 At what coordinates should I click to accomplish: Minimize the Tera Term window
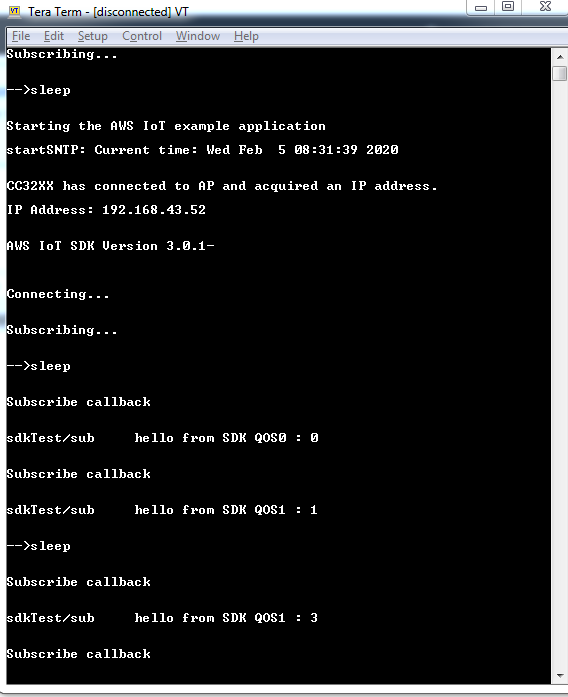click(480, 7)
